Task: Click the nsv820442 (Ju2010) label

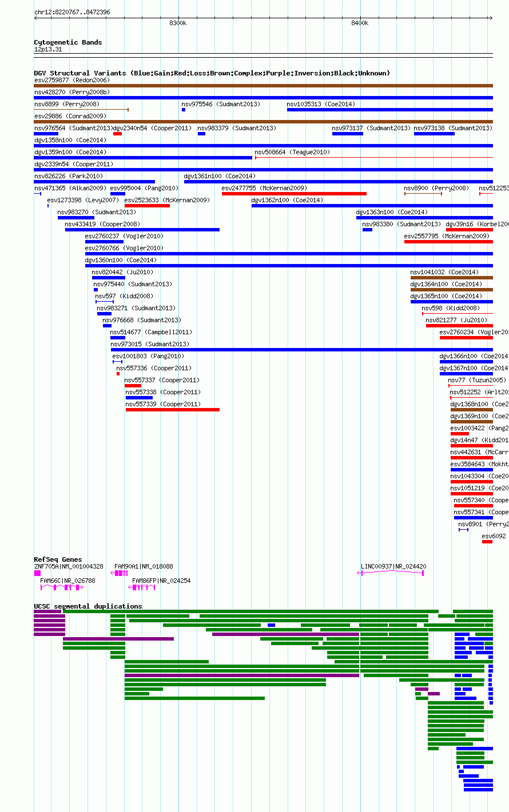Action: tap(122, 272)
